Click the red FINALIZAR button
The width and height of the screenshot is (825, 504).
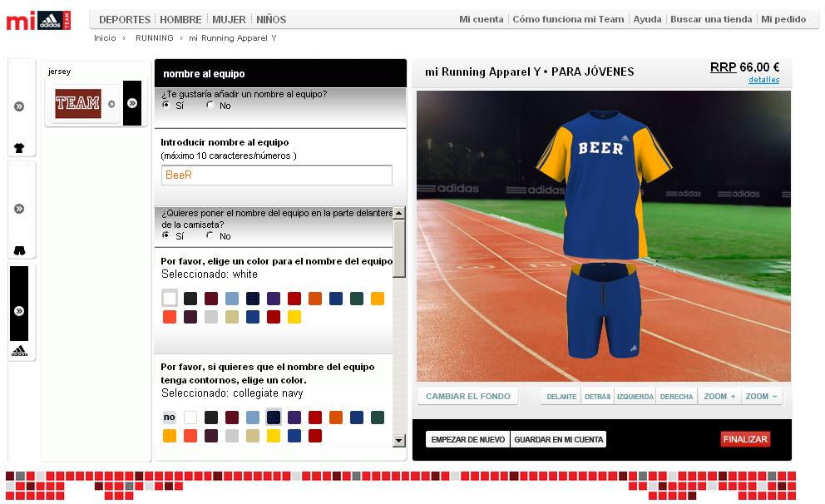tap(745, 439)
